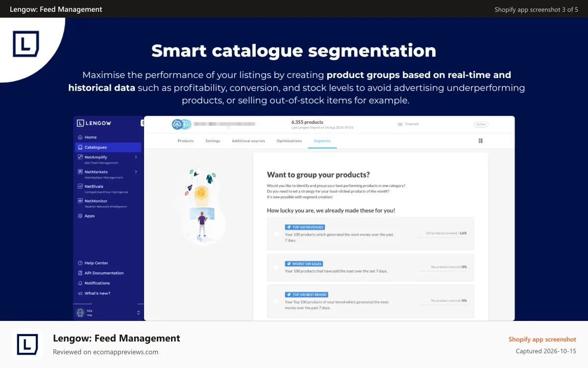
Task: Click the Notifications bell icon
Action: click(x=80, y=283)
